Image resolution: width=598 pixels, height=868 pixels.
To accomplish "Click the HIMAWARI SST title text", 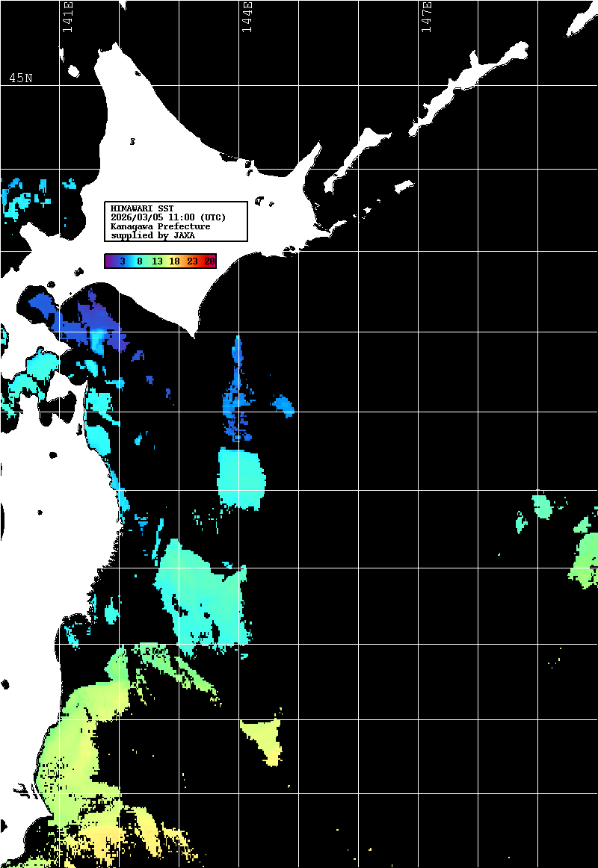I will [142, 208].
